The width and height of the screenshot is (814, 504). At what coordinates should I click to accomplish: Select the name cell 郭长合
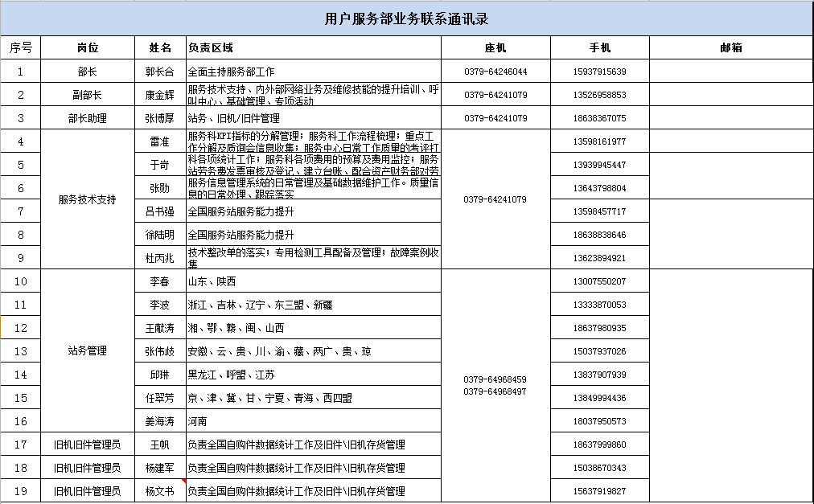159,72
